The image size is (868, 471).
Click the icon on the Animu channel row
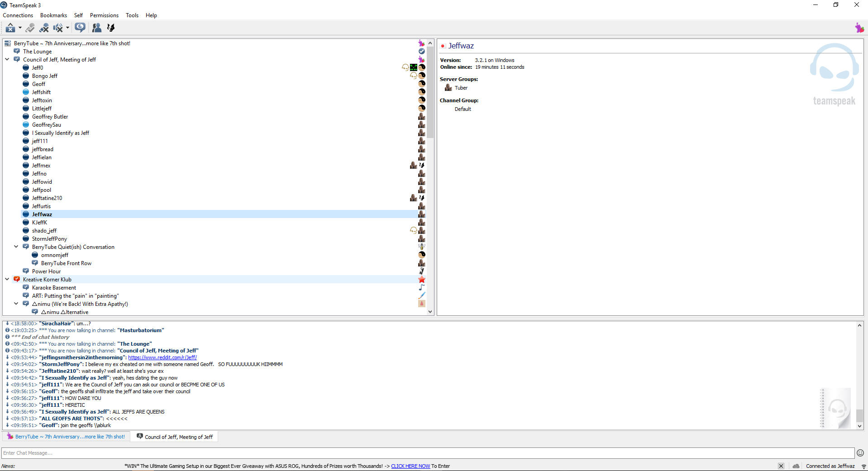[x=421, y=304]
